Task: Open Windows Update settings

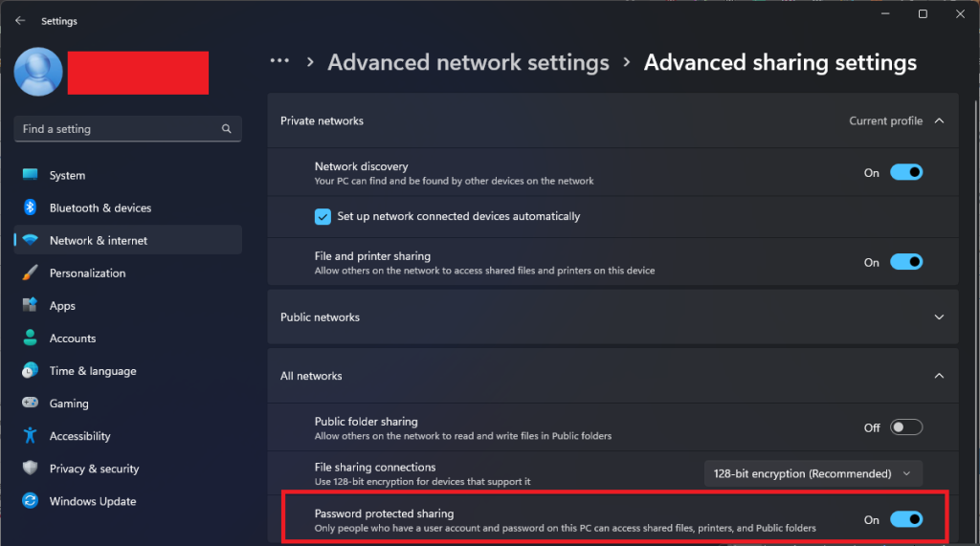Action: click(128, 500)
